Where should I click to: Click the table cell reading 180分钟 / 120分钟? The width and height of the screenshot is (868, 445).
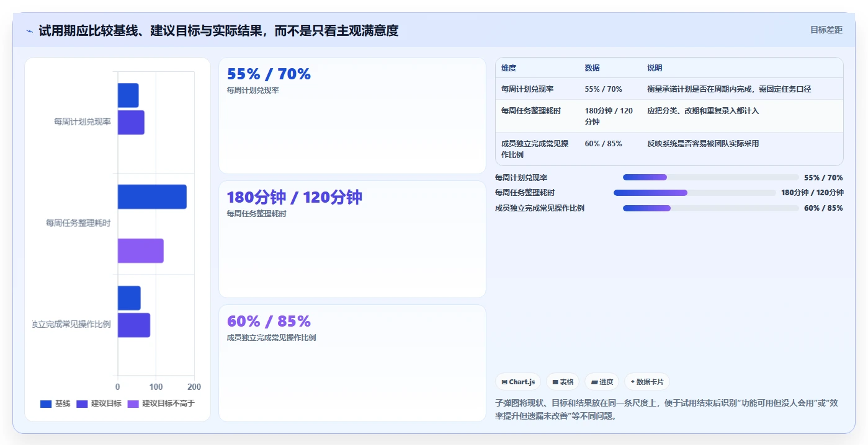coord(609,116)
